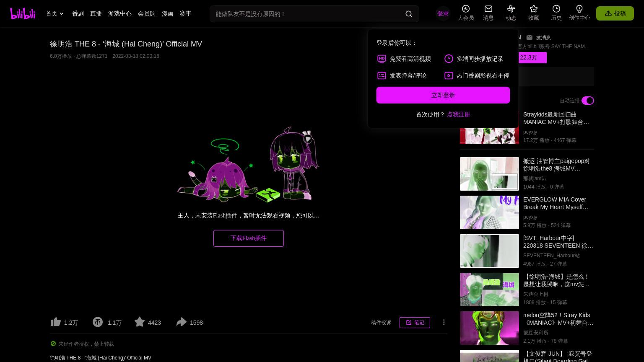Click uploader name SEVENTEEN_Harbour站
The image size is (644, 362).
(x=551, y=256)
